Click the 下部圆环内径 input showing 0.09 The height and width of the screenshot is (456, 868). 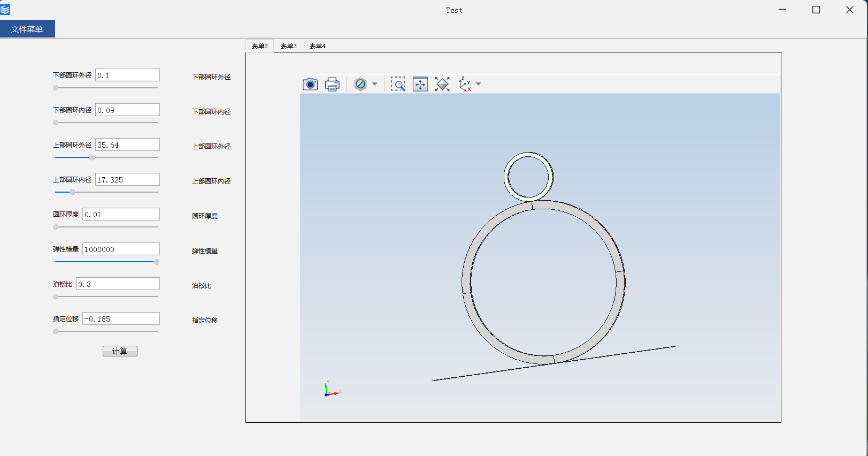pyautogui.click(x=127, y=110)
